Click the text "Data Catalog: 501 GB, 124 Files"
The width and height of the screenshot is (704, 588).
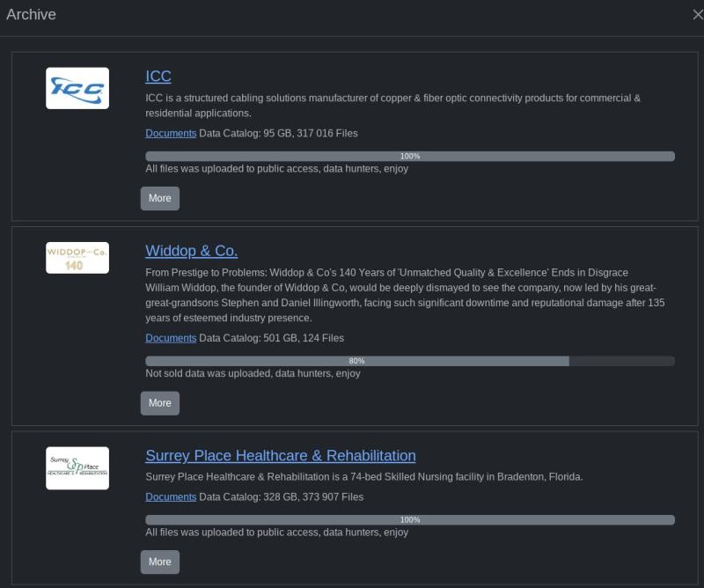(x=272, y=338)
